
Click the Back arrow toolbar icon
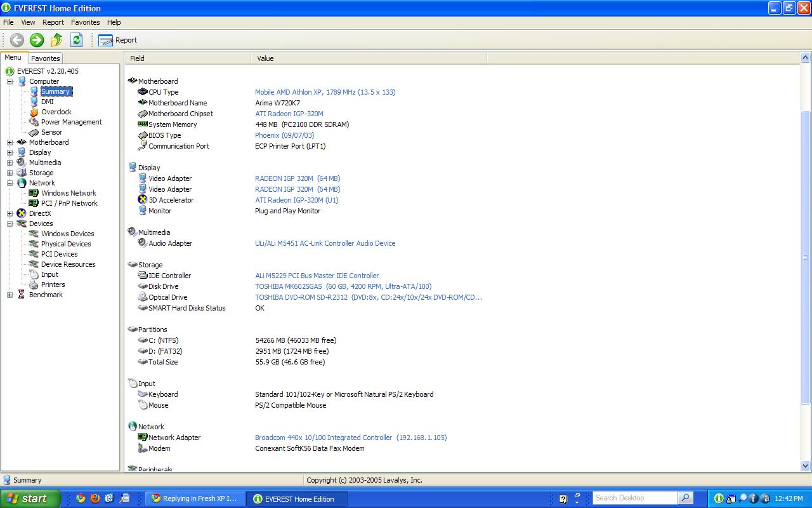click(x=17, y=40)
